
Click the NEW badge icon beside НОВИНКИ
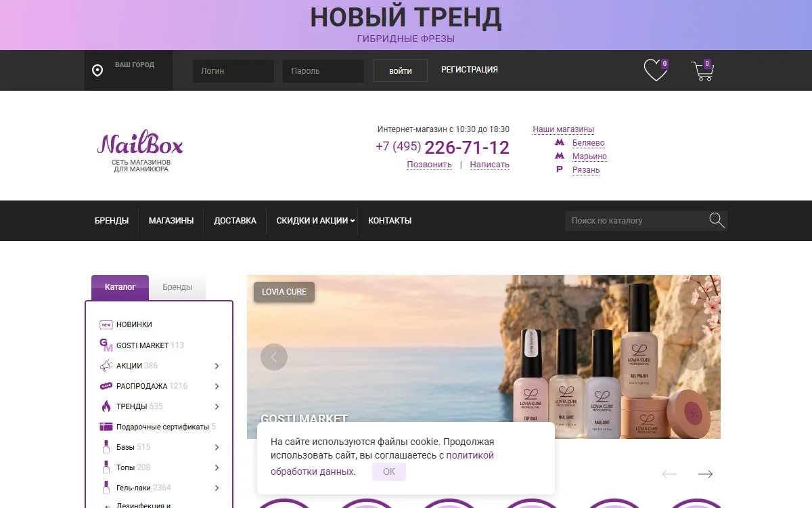click(x=106, y=324)
